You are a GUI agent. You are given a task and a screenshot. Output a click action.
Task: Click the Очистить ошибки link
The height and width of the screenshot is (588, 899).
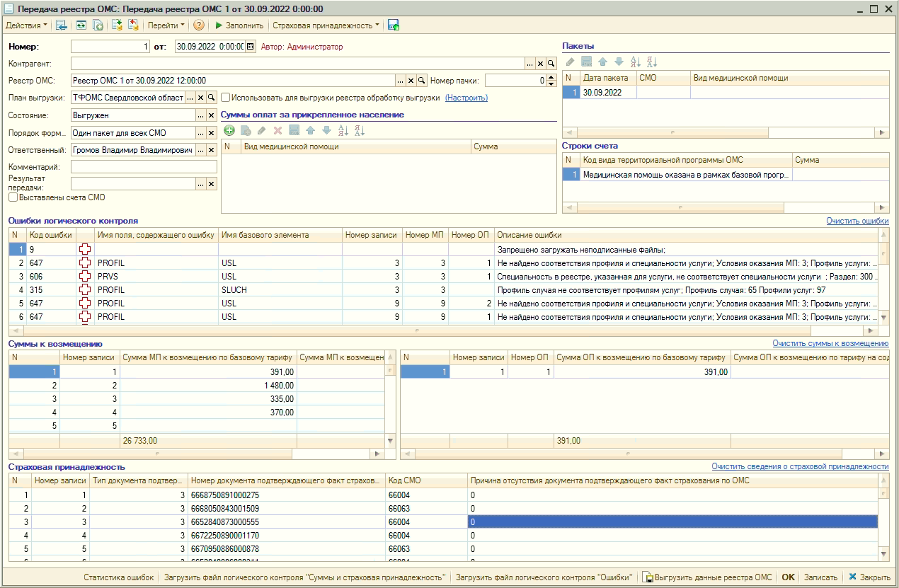857,221
